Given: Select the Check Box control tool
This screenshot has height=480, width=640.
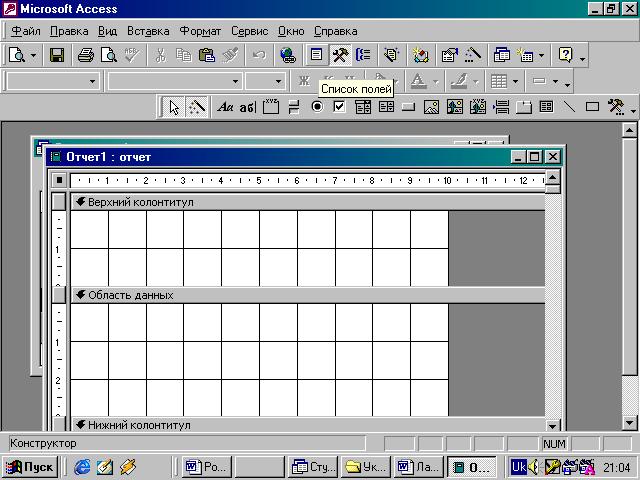Looking at the screenshot, I should [x=339, y=106].
